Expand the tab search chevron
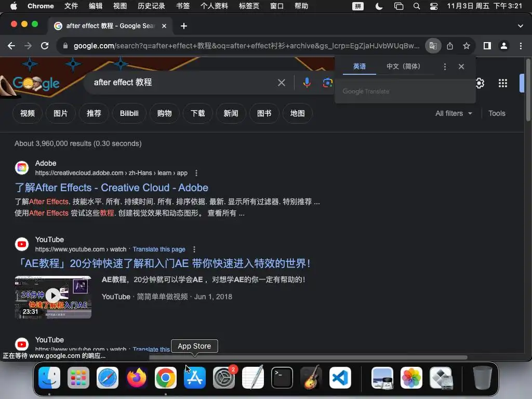 521,26
